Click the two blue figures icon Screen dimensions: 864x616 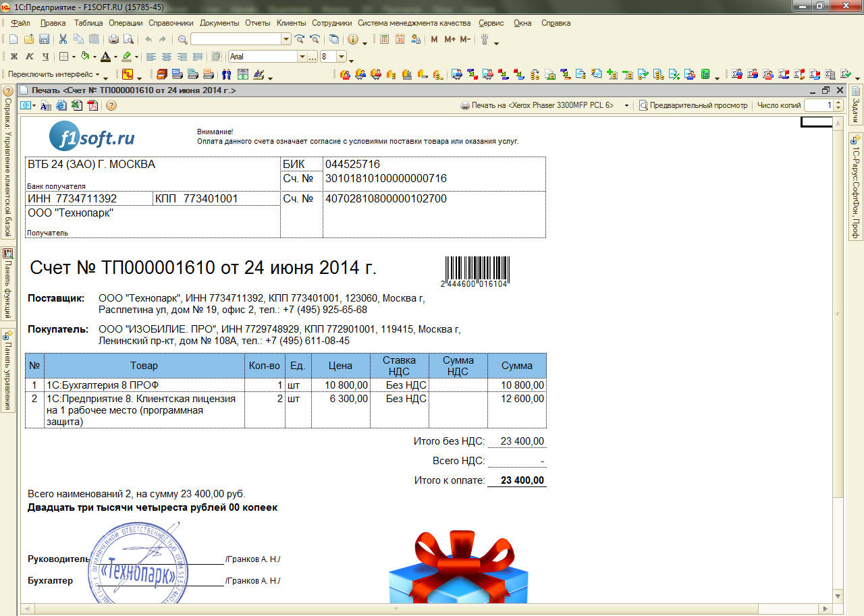point(227,74)
